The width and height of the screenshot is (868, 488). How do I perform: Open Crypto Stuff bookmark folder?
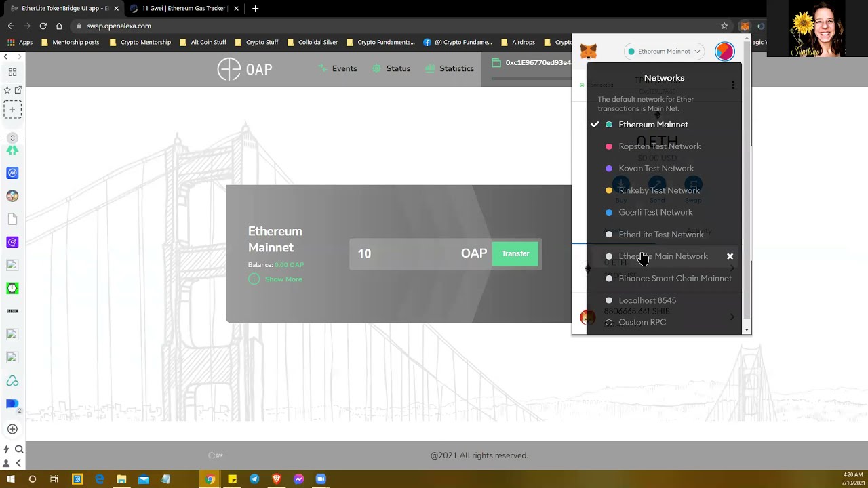(x=256, y=42)
